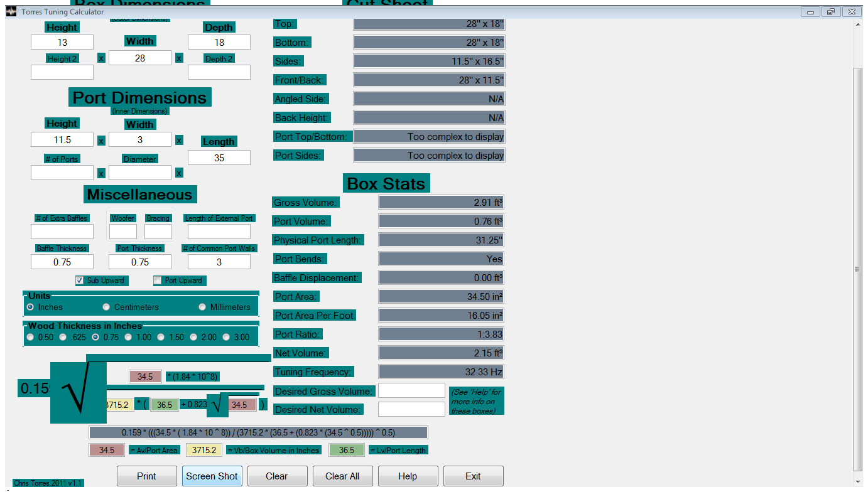
Task: Click the Port Area Per Foot value
Action: [442, 315]
